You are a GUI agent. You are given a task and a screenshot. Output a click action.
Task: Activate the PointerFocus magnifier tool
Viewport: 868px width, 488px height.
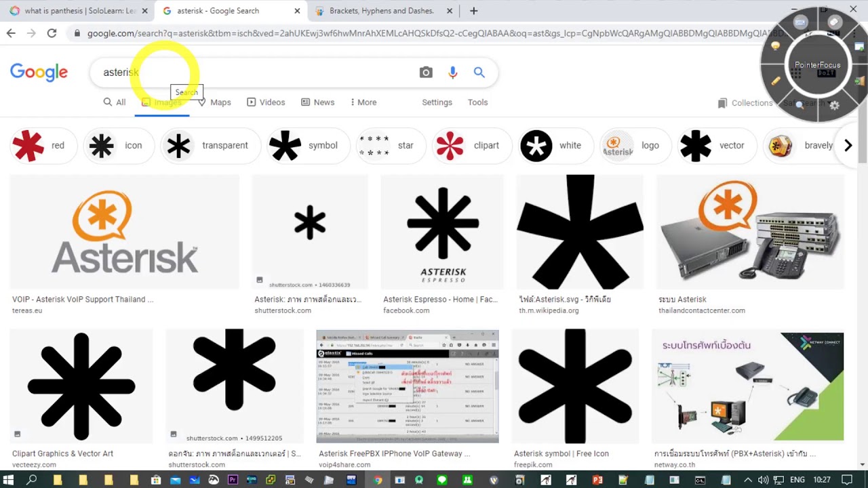[x=801, y=105]
